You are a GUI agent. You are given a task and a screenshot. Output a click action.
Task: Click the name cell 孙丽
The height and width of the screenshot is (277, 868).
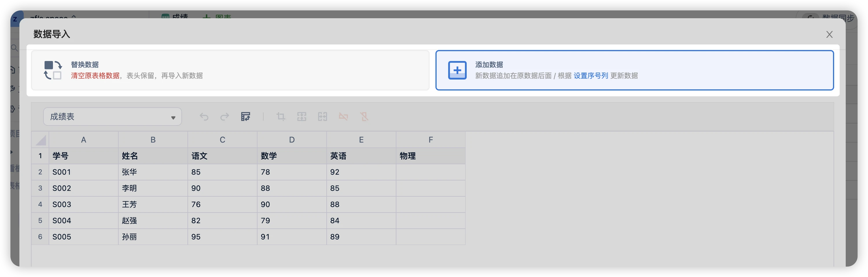[x=153, y=237]
